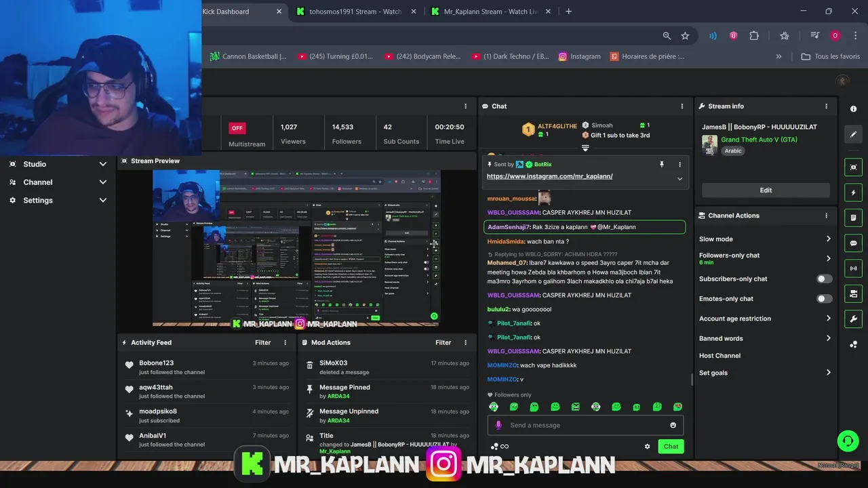The height and width of the screenshot is (488, 868).
Task: Click Filter in Mod Actions
Action: [443, 343]
